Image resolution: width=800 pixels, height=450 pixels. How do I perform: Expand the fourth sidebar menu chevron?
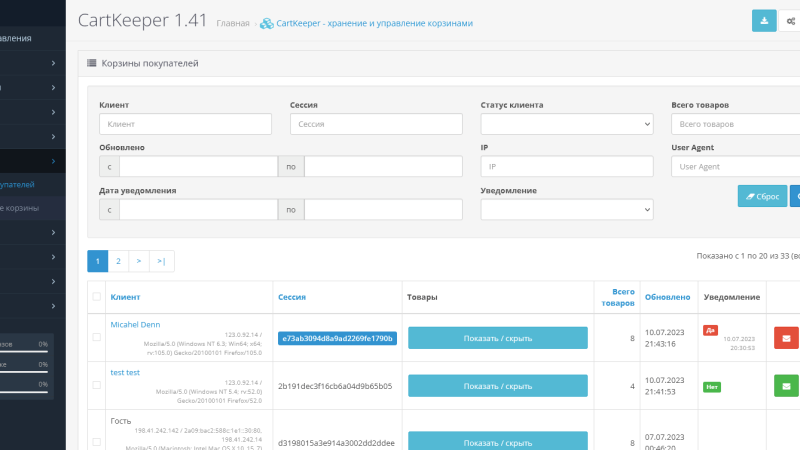tap(53, 136)
